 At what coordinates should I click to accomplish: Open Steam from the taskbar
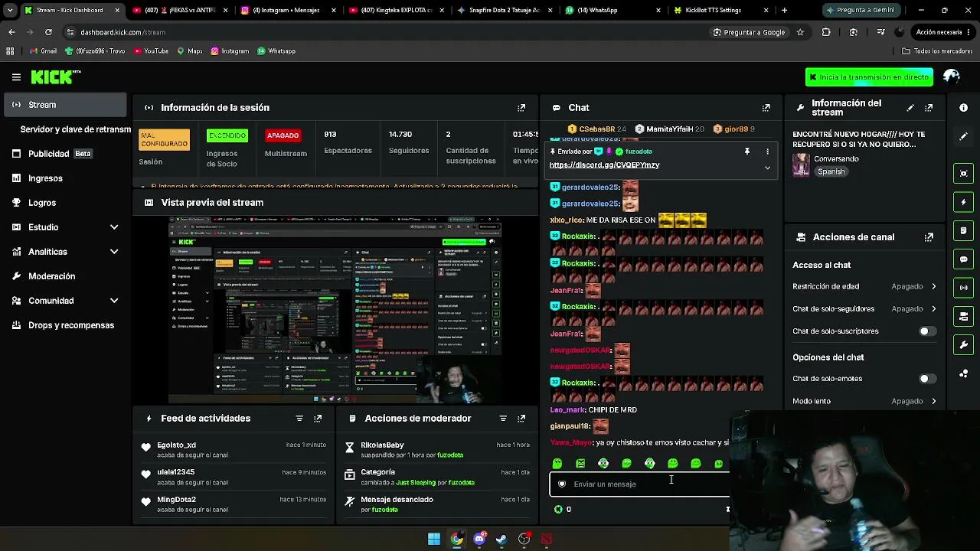[501, 539]
